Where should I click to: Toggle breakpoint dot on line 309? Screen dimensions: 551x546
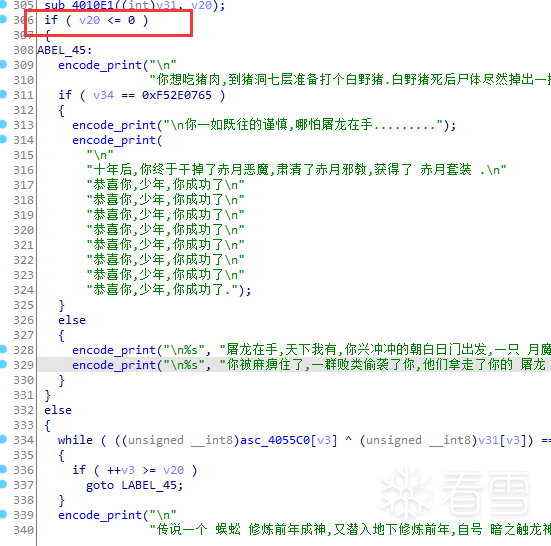(x=3, y=64)
